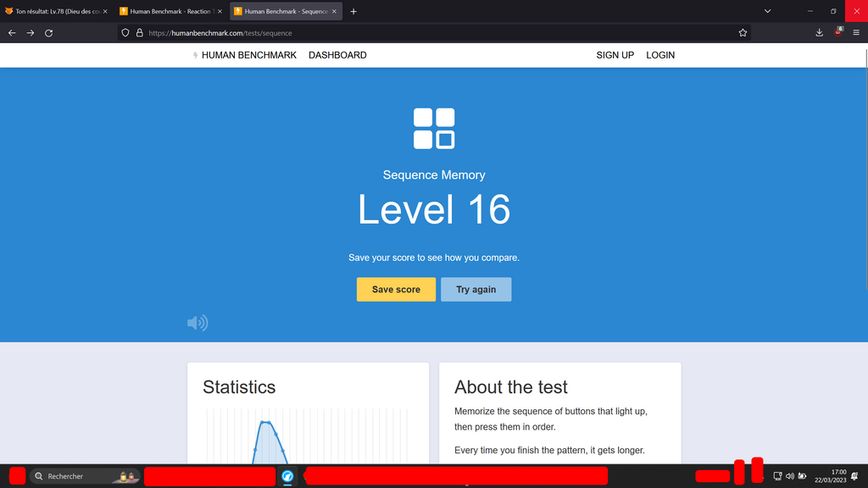Open the Firefox hamburger menu
The image size is (868, 488).
click(856, 33)
